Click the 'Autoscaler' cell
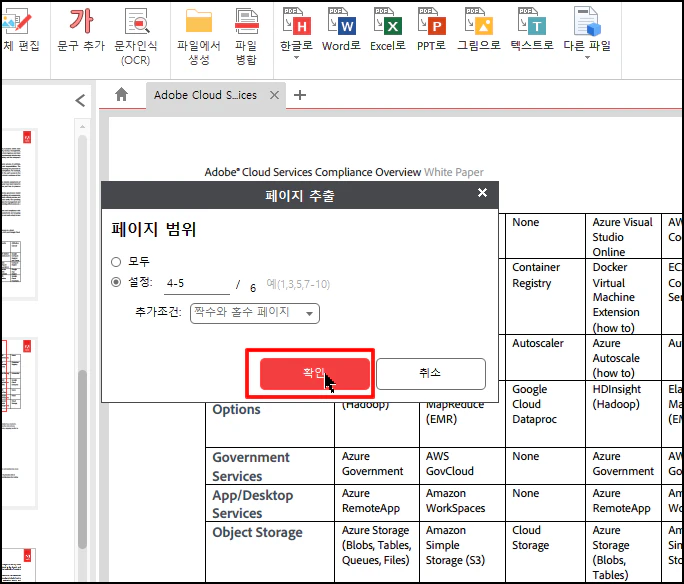 pyautogui.click(x=545, y=357)
